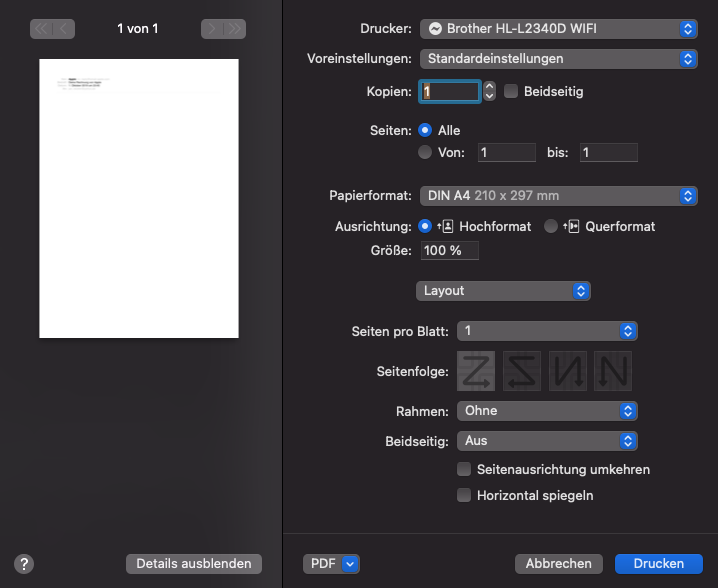Open the Drucker printer dropdown
This screenshot has height=588, width=718.
click(x=559, y=29)
